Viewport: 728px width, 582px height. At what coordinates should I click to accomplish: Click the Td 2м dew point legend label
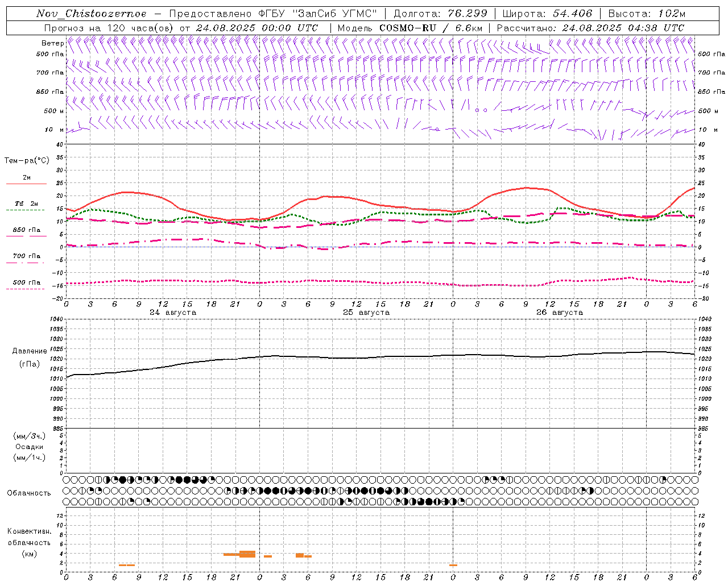(x=26, y=203)
